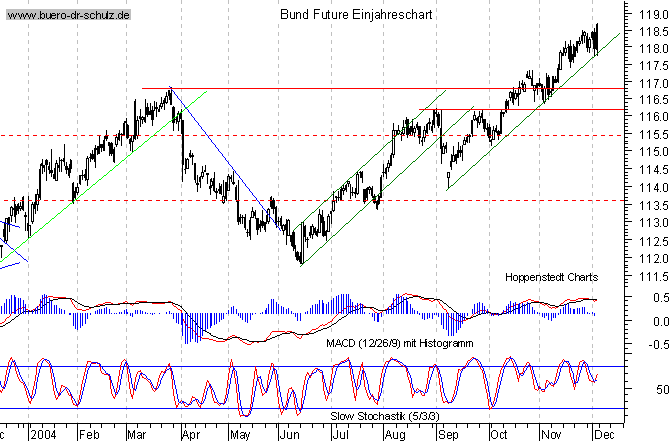
Task: Click the stochastic 50 axis label
Action: point(661,391)
